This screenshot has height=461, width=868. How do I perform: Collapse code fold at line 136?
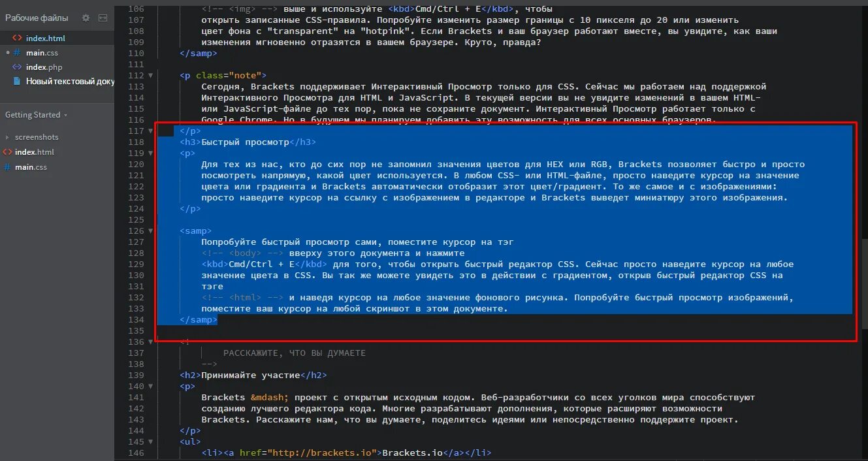[x=151, y=342]
